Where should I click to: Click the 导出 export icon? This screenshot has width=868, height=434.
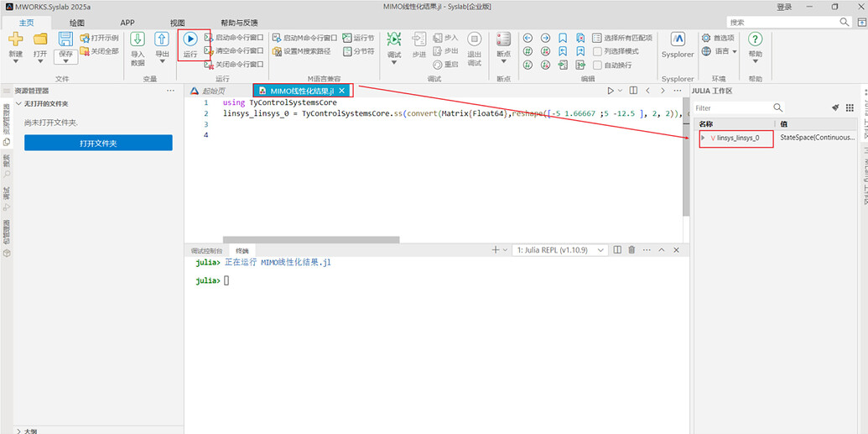[x=162, y=39]
